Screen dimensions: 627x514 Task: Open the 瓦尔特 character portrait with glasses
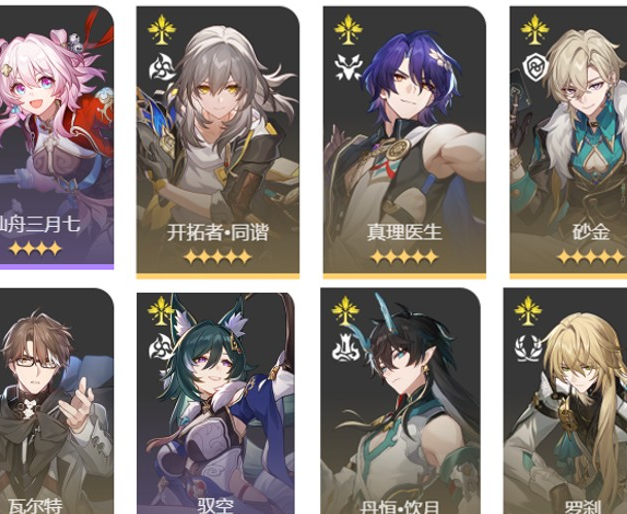(57, 400)
